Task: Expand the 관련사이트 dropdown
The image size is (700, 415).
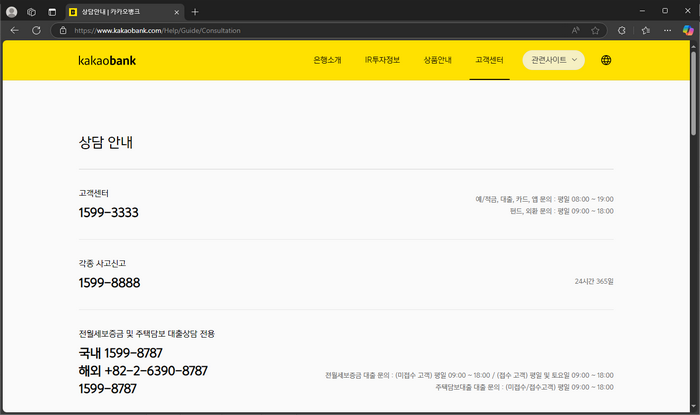Action: click(554, 60)
